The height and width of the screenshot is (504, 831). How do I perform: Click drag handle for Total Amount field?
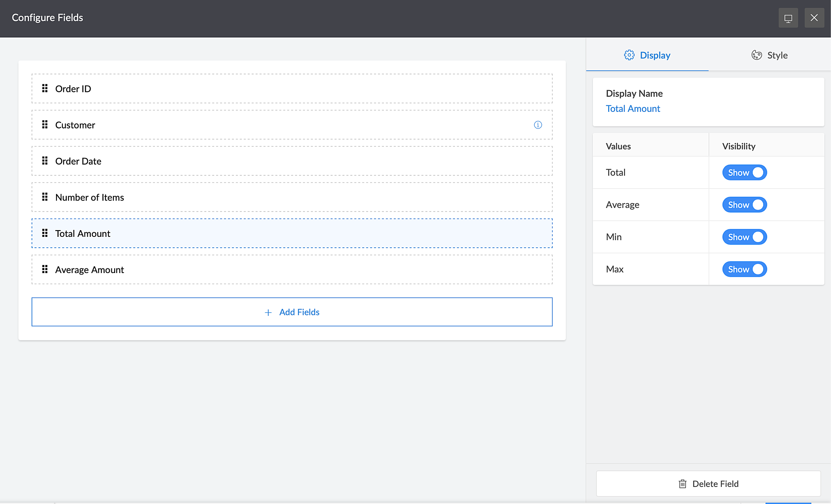pos(45,233)
